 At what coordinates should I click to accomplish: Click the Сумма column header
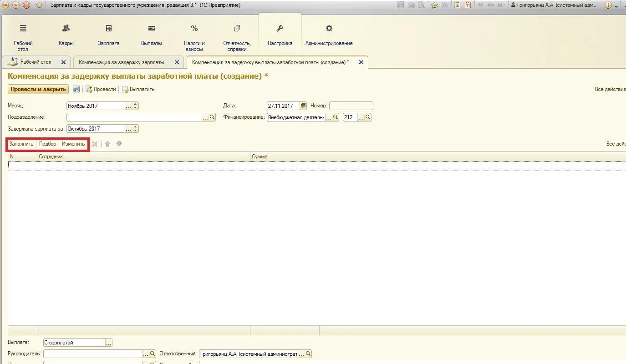(x=438, y=156)
